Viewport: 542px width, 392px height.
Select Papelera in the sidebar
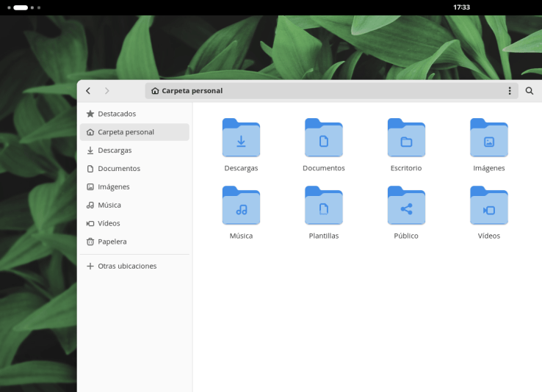[134, 242]
